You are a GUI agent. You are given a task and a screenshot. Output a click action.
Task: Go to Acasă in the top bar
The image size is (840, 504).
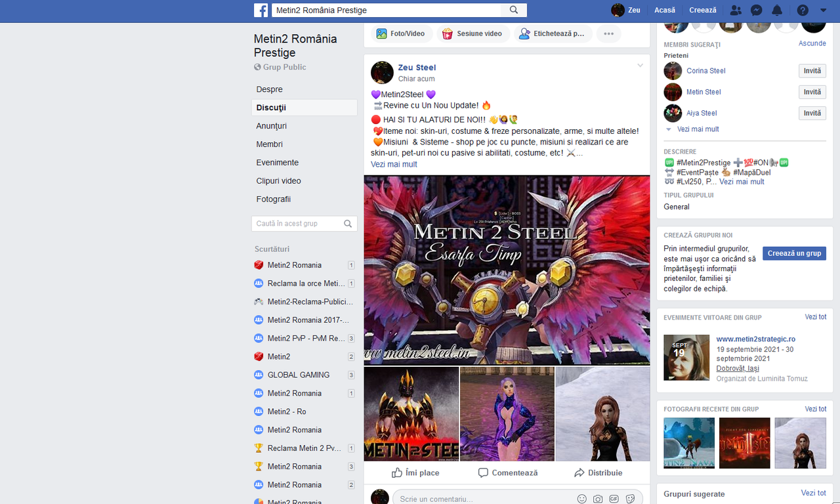point(664,10)
